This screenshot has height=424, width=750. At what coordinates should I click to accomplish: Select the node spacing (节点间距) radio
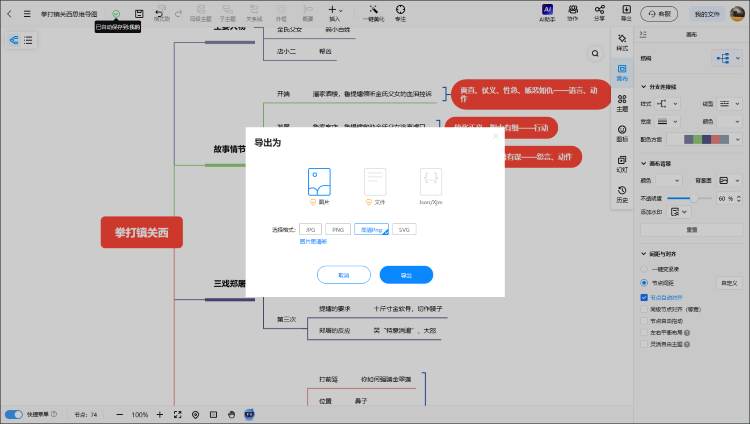click(644, 283)
